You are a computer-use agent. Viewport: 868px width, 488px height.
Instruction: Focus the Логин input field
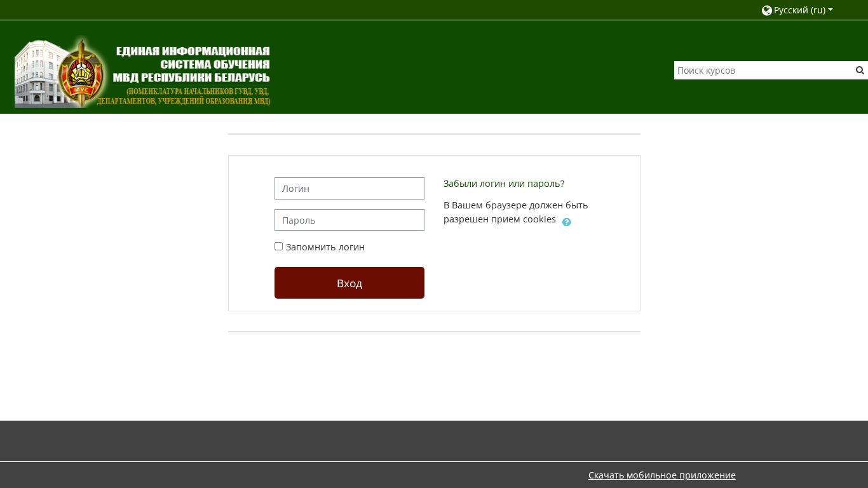click(x=349, y=188)
